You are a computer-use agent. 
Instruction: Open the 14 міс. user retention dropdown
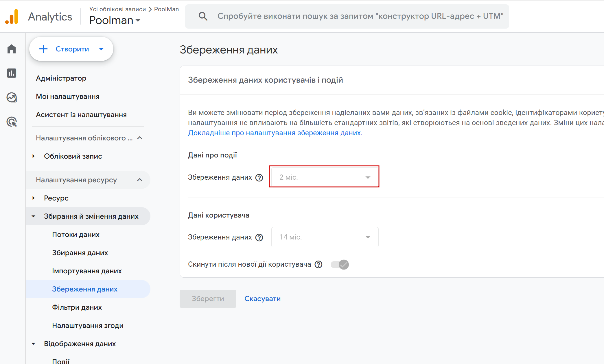click(x=325, y=237)
